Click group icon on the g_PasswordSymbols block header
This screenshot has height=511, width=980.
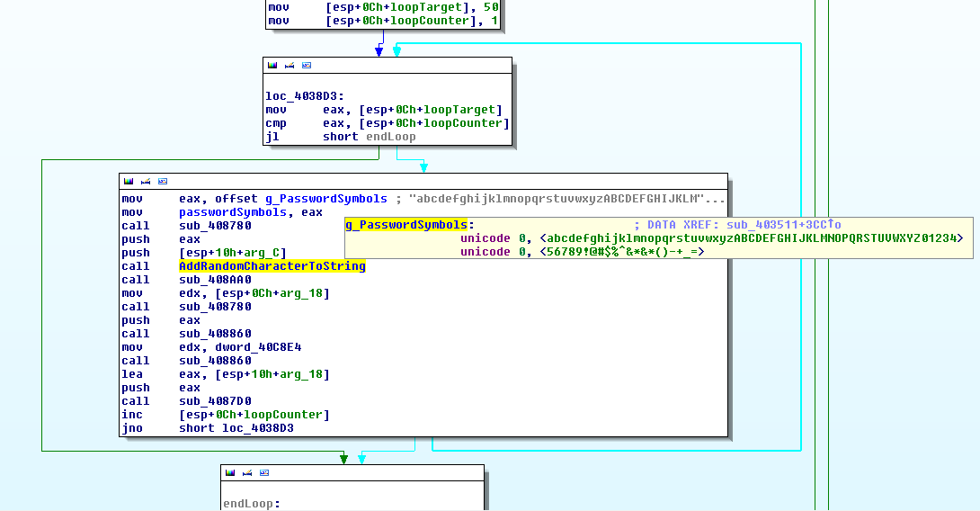[x=163, y=182]
